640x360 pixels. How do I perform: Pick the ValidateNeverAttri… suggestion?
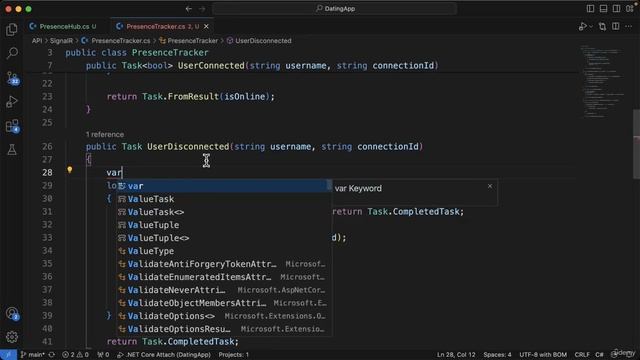(224, 290)
